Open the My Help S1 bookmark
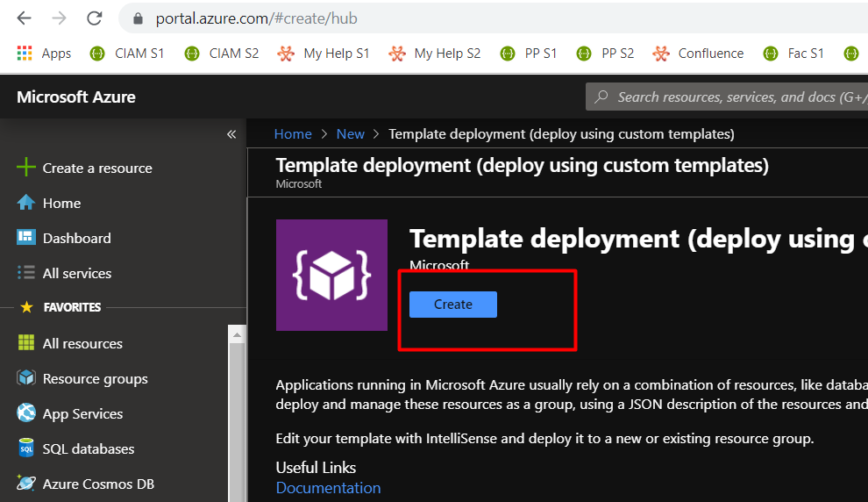The height and width of the screenshot is (502, 868). [324, 54]
